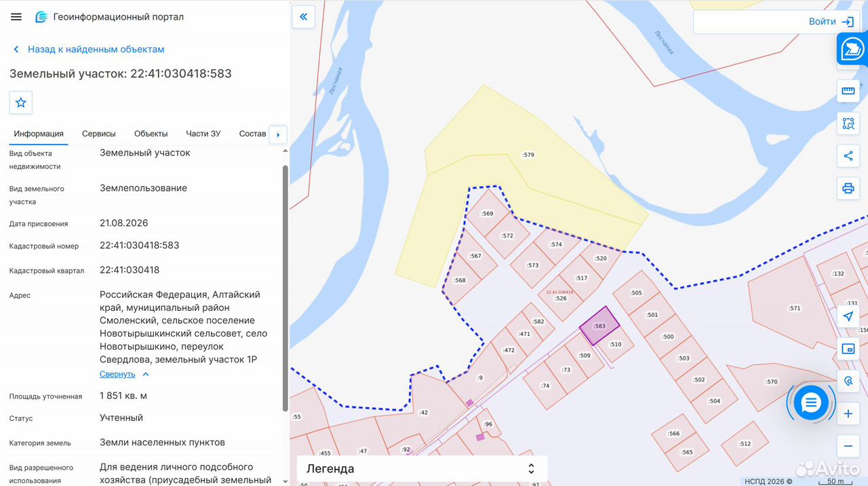
Task: Click parcel :471 on the map
Action: coord(524,334)
